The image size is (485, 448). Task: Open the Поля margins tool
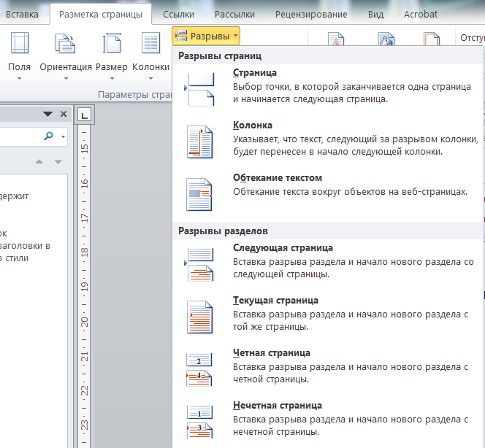tap(19, 56)
